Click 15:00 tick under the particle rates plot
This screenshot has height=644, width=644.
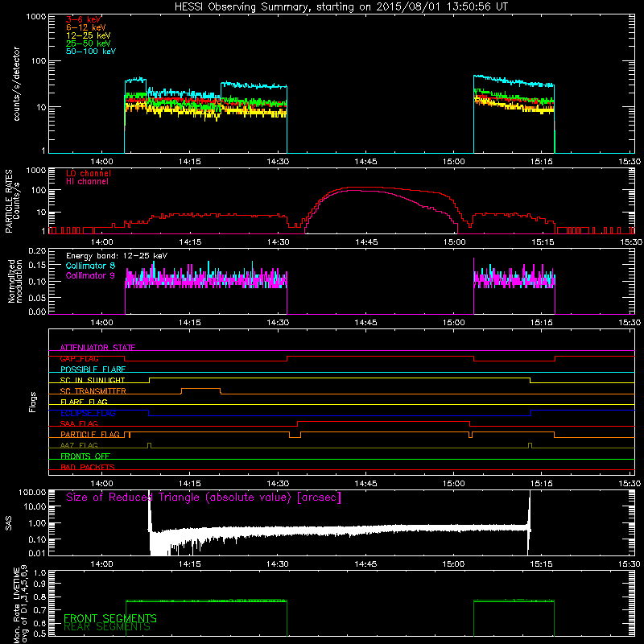coord(454,242)
